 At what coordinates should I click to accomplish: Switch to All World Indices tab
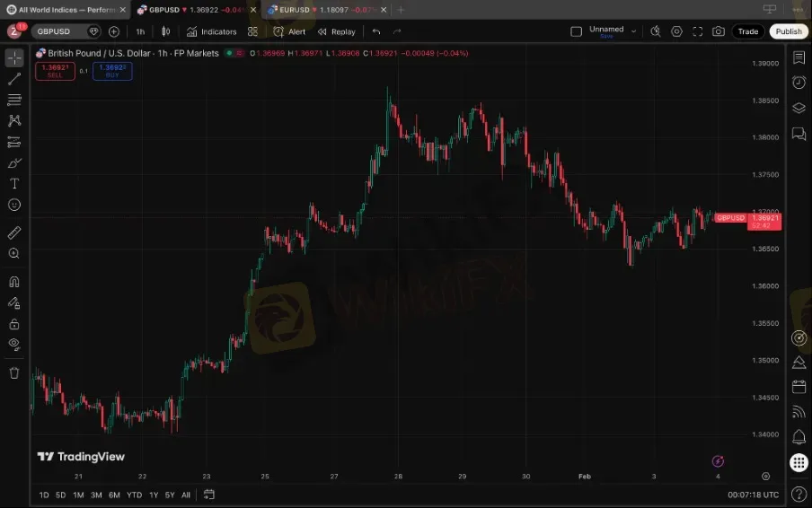63,10
